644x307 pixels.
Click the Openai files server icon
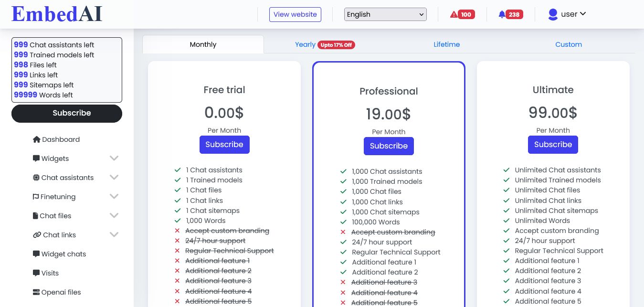(36, 292)
